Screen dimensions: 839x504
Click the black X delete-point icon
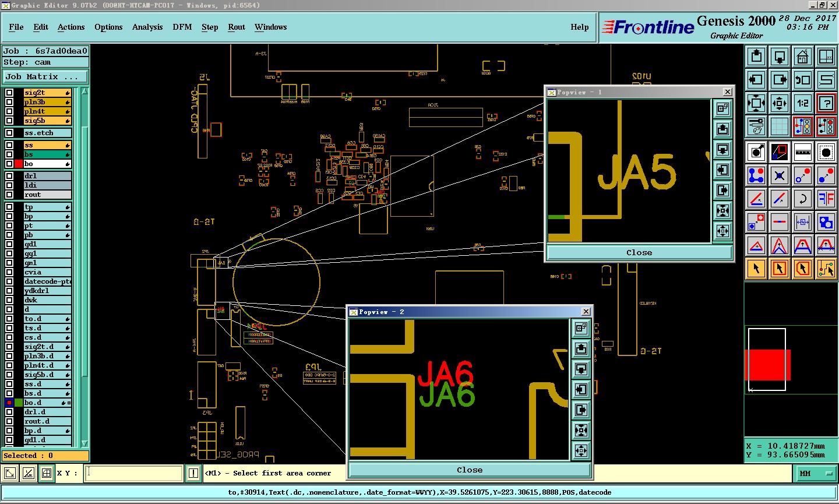780,175
